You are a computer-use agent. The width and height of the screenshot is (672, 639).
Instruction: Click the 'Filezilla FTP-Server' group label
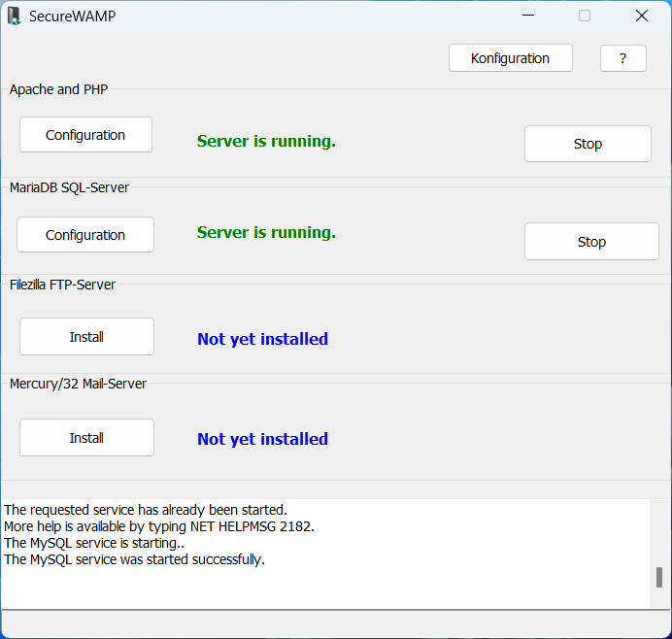[x=62, y=285]
